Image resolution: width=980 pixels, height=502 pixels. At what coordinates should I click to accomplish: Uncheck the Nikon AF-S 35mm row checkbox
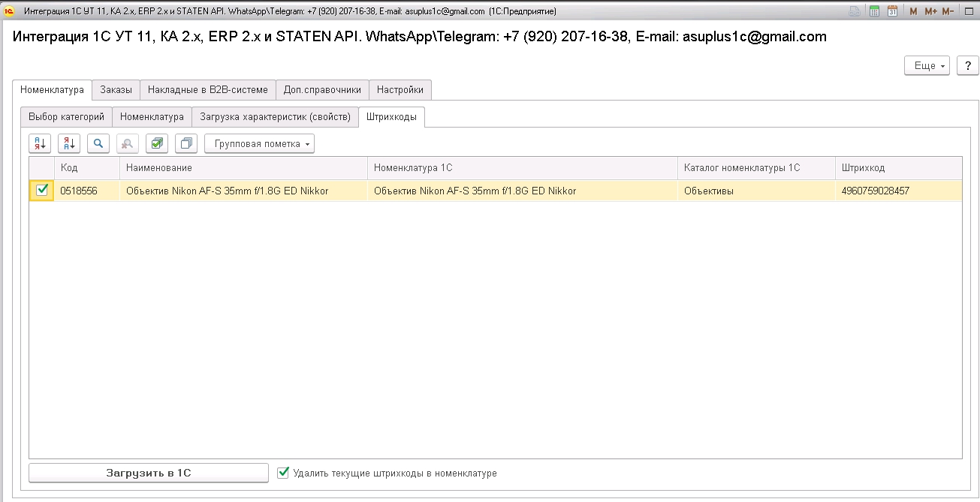tap(42, 191)
